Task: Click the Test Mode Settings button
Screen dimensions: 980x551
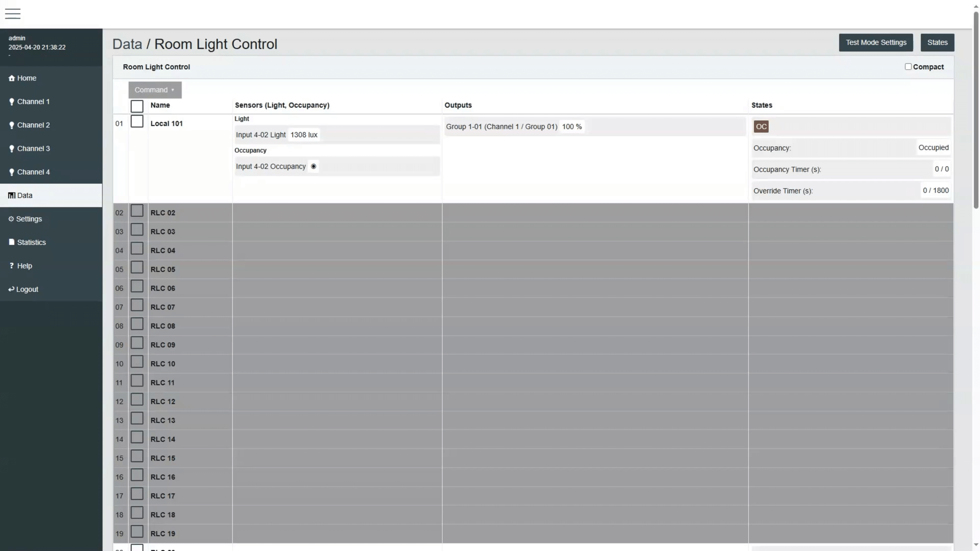Action: pyautogui.click(x=876, y=42)
